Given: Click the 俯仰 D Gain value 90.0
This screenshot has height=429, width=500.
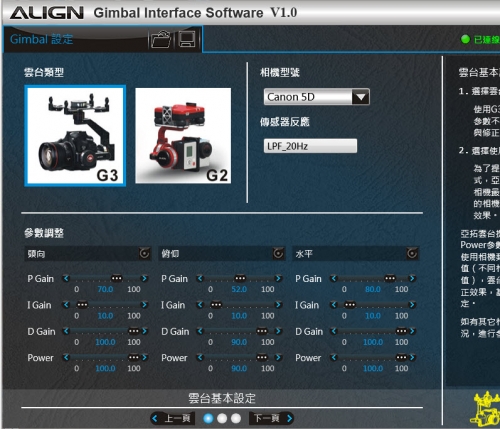Looking at the screenshot, I should point(239,342).
